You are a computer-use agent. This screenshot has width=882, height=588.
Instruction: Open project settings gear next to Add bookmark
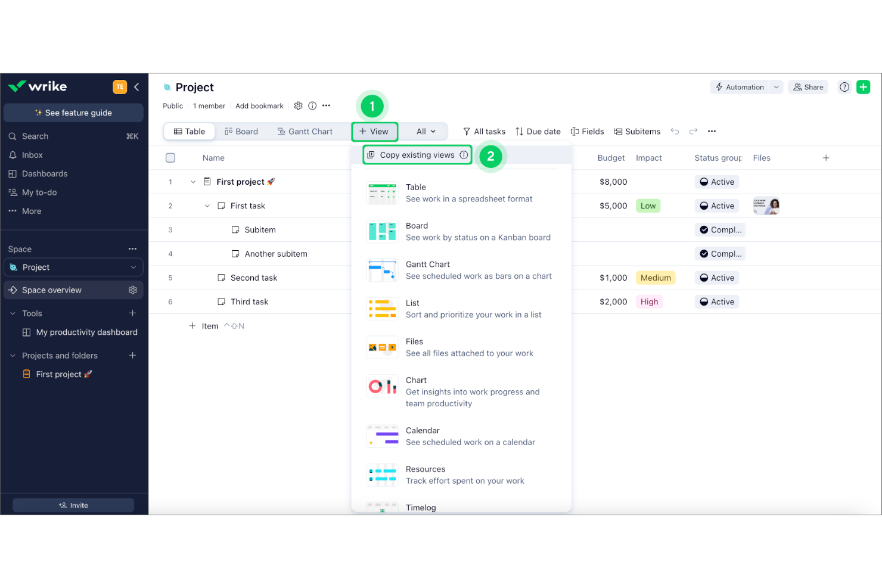click(298, 105)
